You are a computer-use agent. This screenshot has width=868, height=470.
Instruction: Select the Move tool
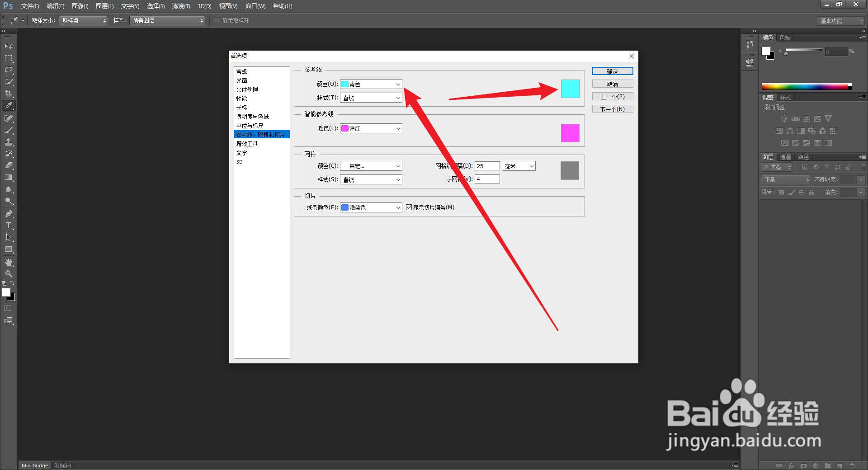(9, 47)
